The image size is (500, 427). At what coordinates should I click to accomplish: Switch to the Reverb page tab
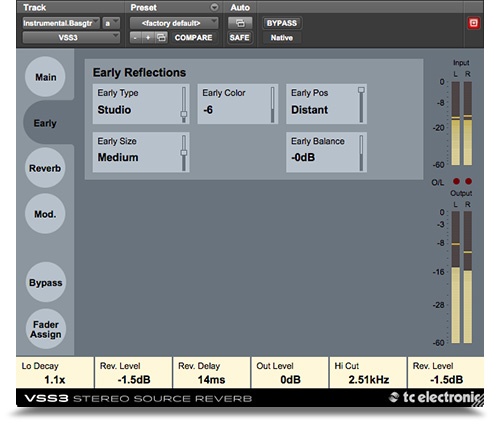(45, 168)
